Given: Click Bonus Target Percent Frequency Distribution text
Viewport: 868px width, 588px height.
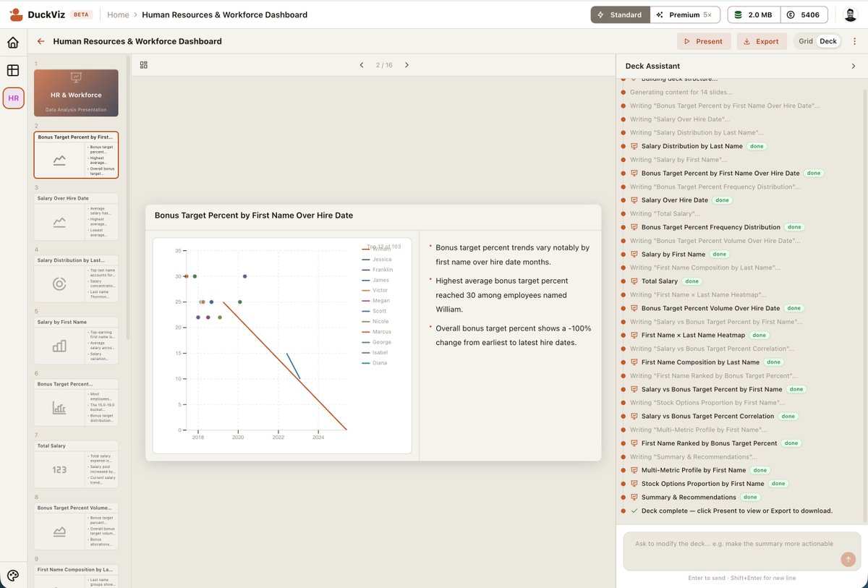Looking at the screenshot, I should pos(711,227).
